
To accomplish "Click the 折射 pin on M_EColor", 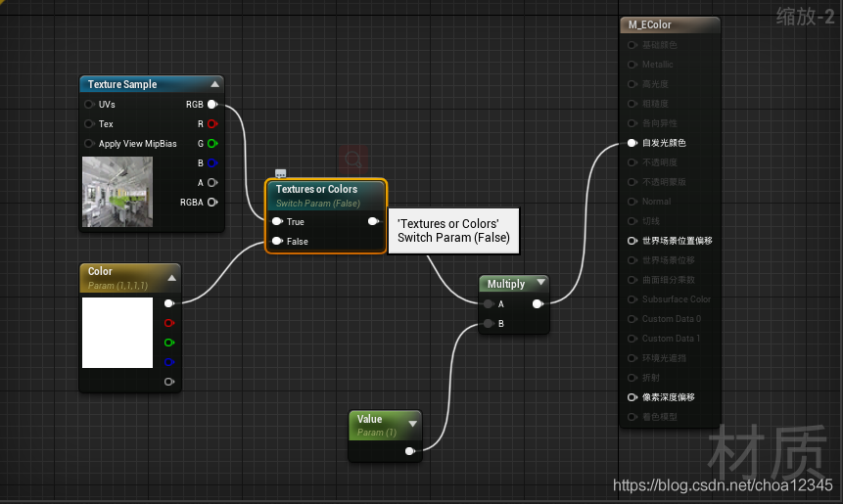I will (632, 378).
